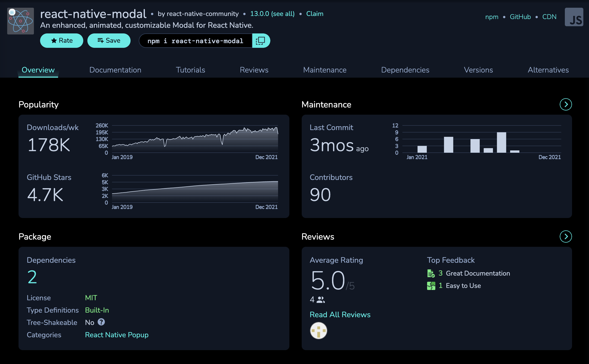Expand the Maintenance section arrow
Viewport: 589px width, 364px height.
click(x=566, y=104)
